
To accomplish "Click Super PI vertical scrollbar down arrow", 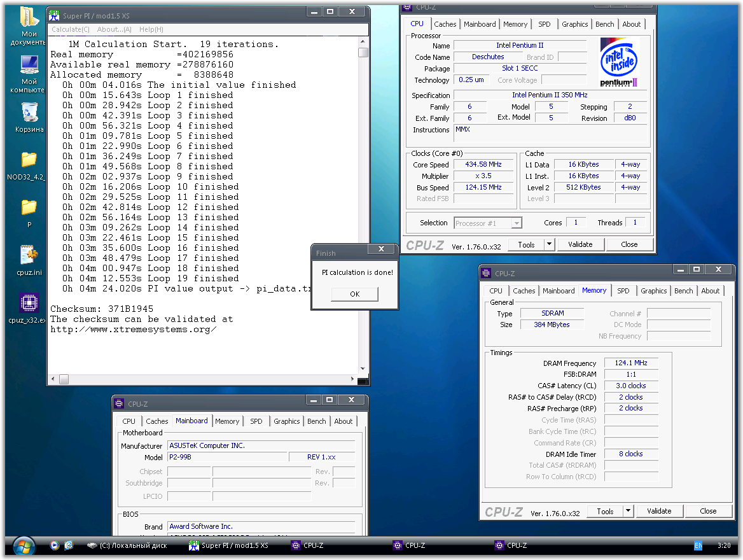I will click(x=363, y=369).
